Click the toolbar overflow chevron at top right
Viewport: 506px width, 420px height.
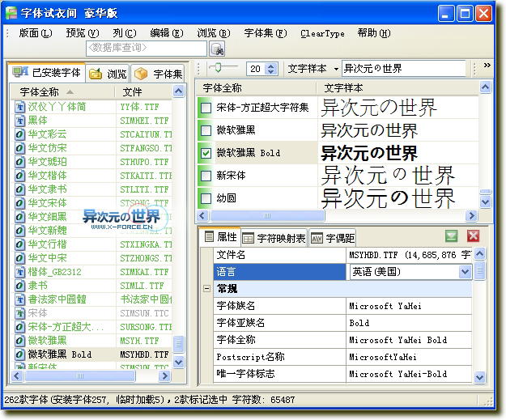(487, 66)
